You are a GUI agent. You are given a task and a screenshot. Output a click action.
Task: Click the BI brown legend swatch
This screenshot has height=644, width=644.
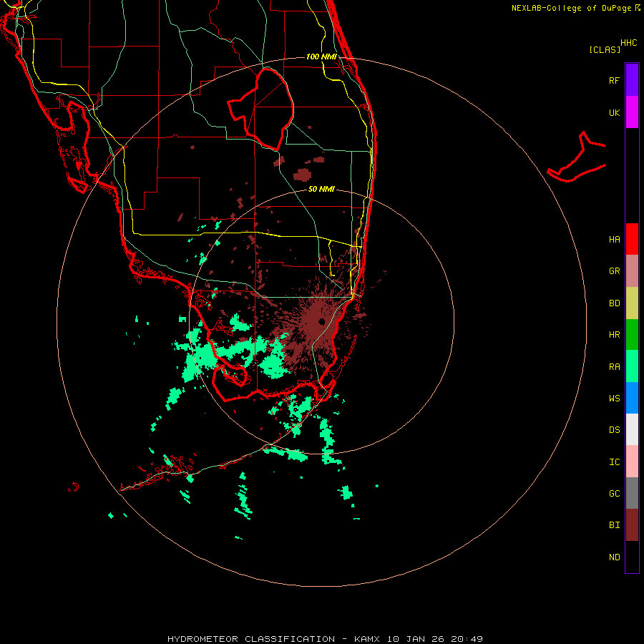(x=632, y=525)
